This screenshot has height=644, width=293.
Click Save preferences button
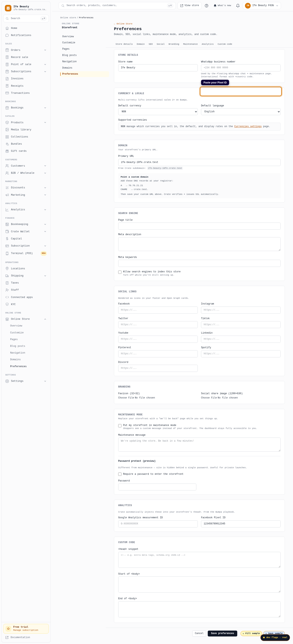222,633
